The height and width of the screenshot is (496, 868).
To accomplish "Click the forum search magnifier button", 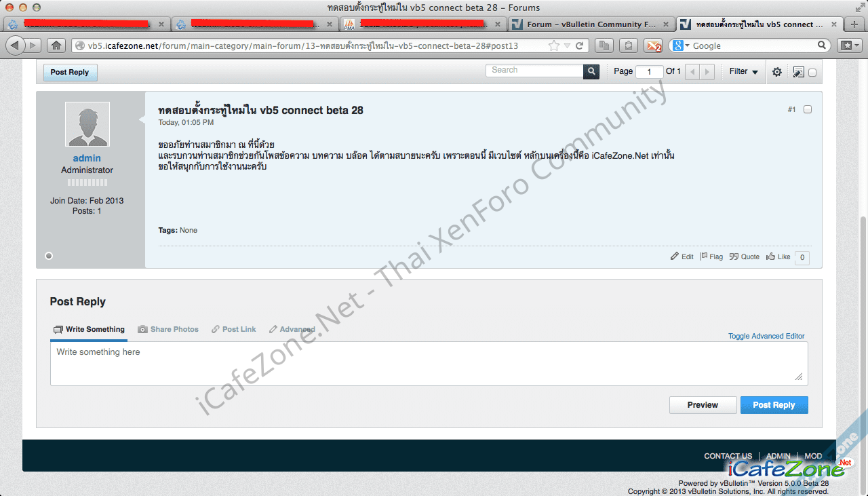I will 591,71.
